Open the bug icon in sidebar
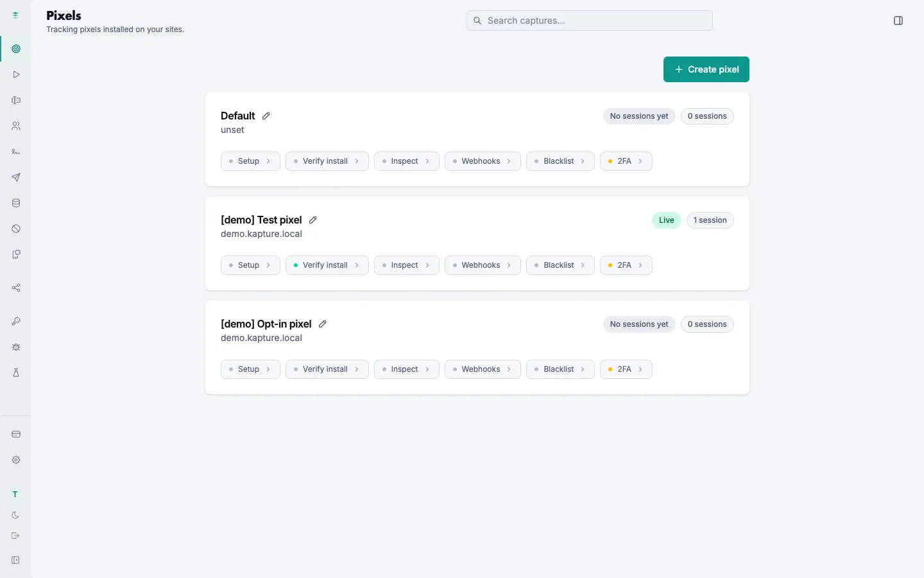This screenshot has height=578, width=924. click(16, 347)
